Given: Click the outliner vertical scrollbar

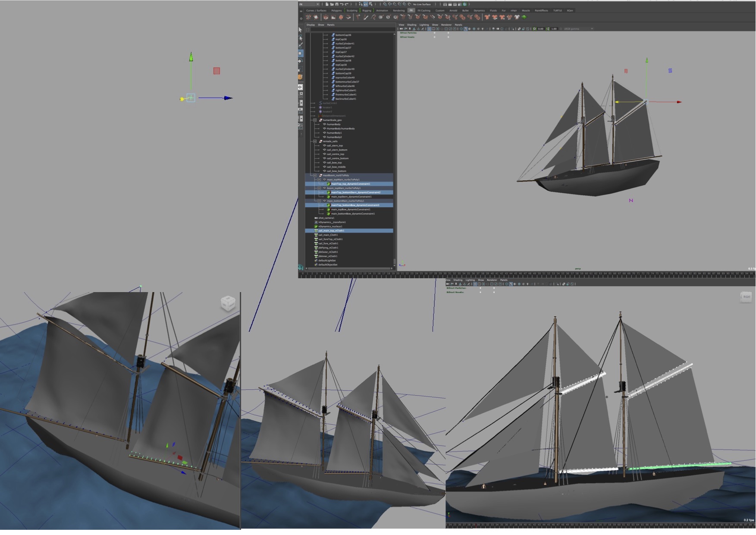Looking at the screenshot, I should pos(395,147).
